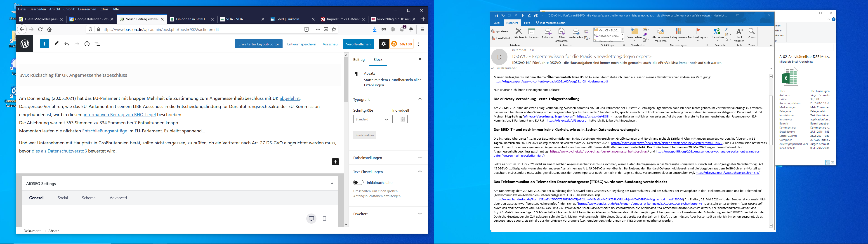Screen dimensions: 868x244
Task: Open the Hilfe tab in Outlook ribbon
Action: [527, 23]
